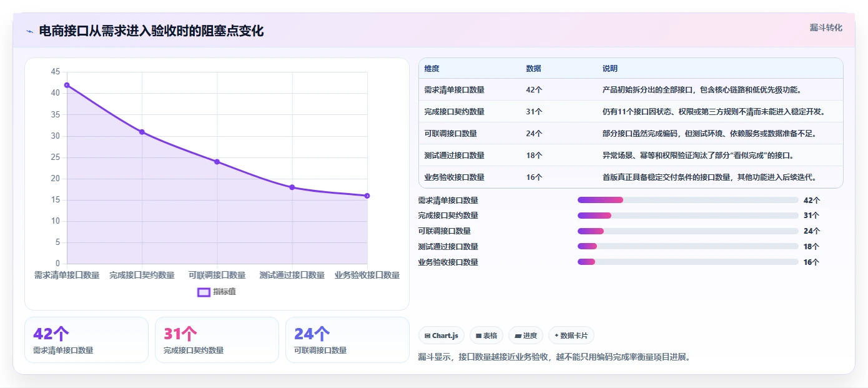Toggle the 指标值 legend swatch

point(204,292)
